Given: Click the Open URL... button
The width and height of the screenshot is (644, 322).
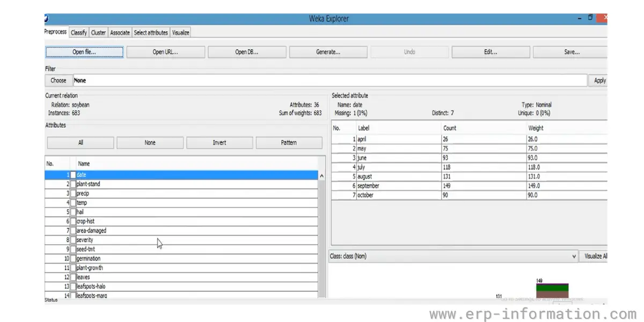Looking at the screenshot, I should click(165, 52).
